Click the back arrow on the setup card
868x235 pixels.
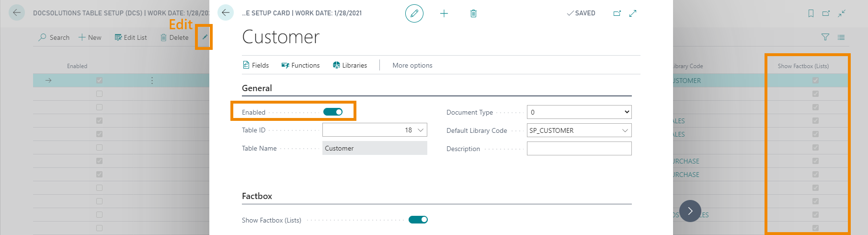pyautogui.click(x=226, y=13)
